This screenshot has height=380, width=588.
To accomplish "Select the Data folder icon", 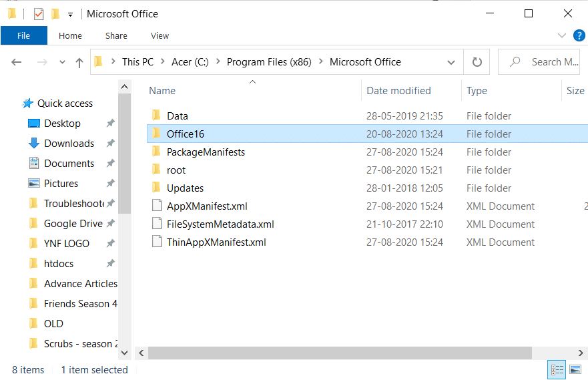I will (x=157, y=116).
